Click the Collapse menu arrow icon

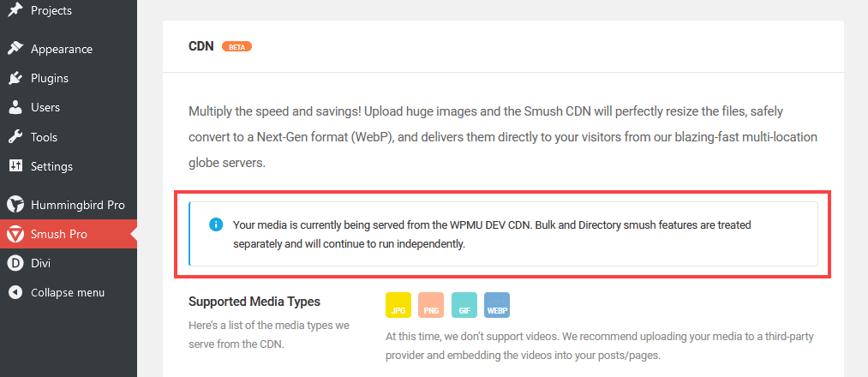click(15, 292)
